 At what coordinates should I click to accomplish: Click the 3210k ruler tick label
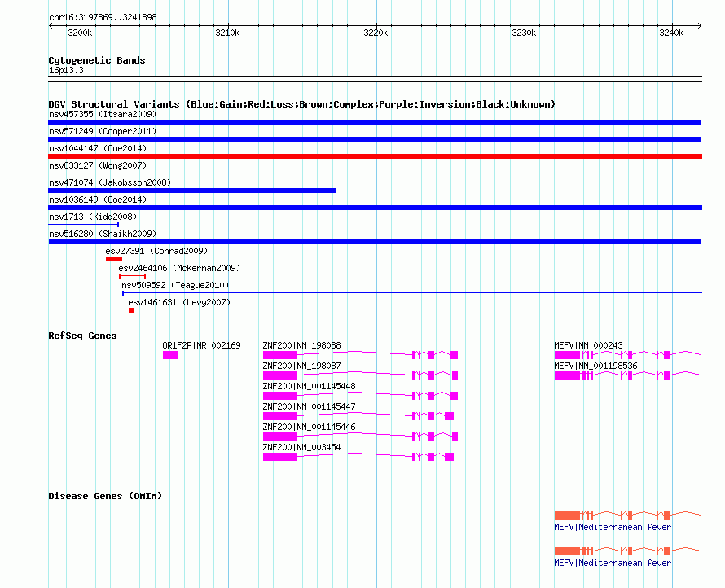227,33
